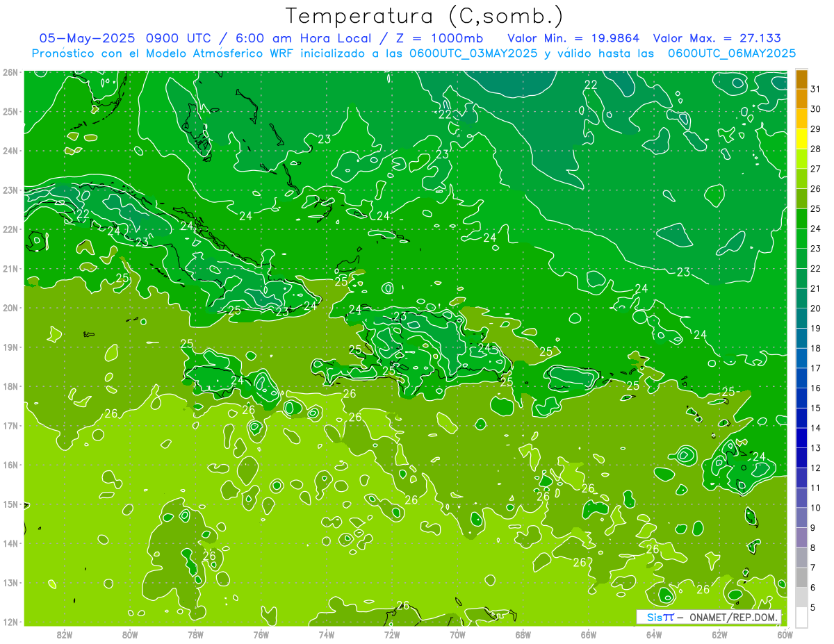Click the model start time 0600UTC_03MAY2025
This screenshot has width=834, height=644.
point(475,53)
